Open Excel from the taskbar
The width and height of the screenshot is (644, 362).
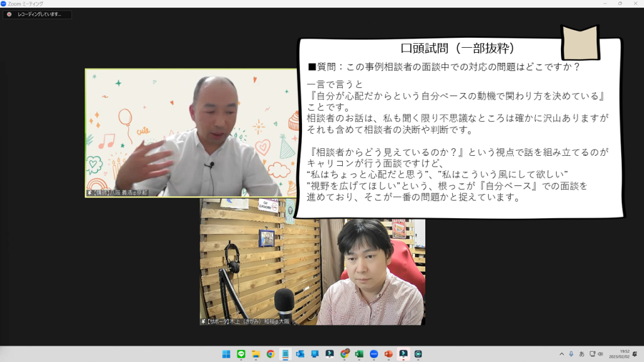coord(359,354)
